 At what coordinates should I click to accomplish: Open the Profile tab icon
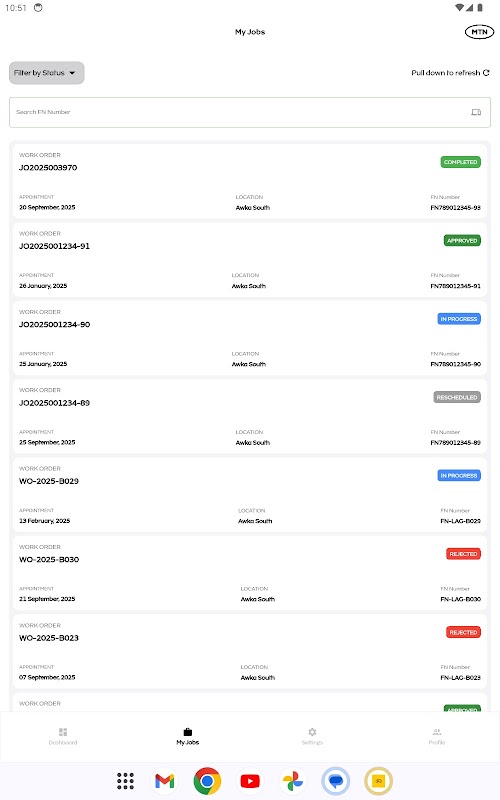coord(437,732)
